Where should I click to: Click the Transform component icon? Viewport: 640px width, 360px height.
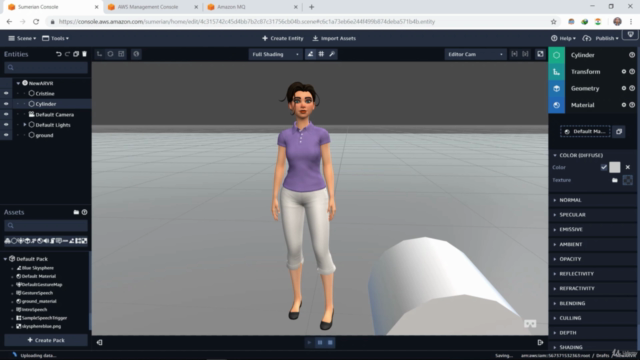tap(556, 72)
